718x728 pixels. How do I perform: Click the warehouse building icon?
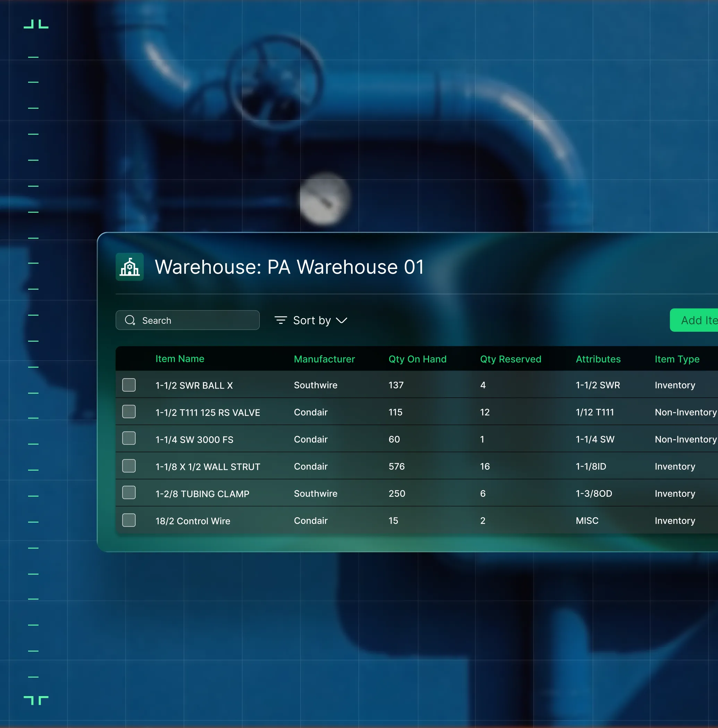tap(129, 267)
